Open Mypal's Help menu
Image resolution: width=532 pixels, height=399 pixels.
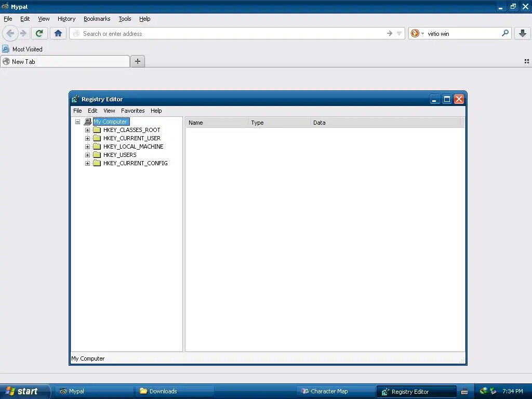(x=144, y=19)
